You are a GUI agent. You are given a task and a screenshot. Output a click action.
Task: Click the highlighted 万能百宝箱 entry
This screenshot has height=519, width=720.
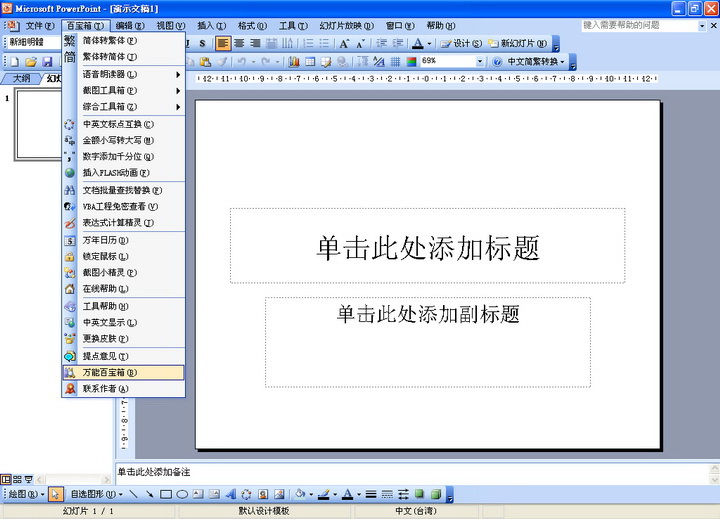coord(124,372)
